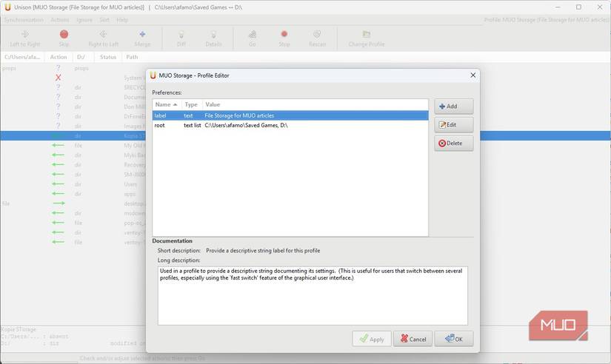This screenshot has width=611, height=364.
Task: Click the red Delete preference button
Action: pos(453,144)
